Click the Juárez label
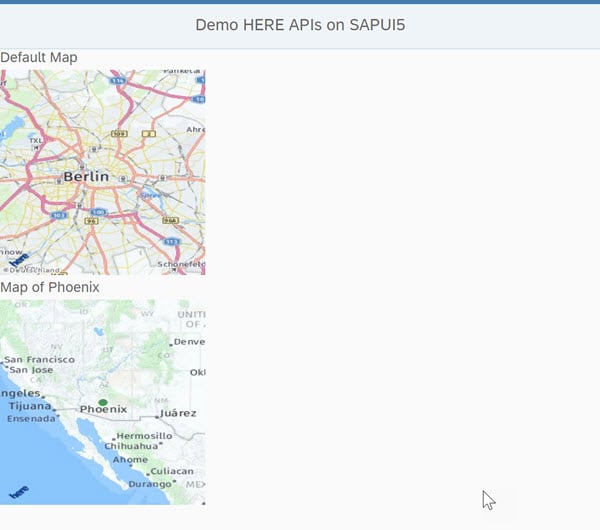Viewport: 600px width, 530px height. tap(178, 413)
